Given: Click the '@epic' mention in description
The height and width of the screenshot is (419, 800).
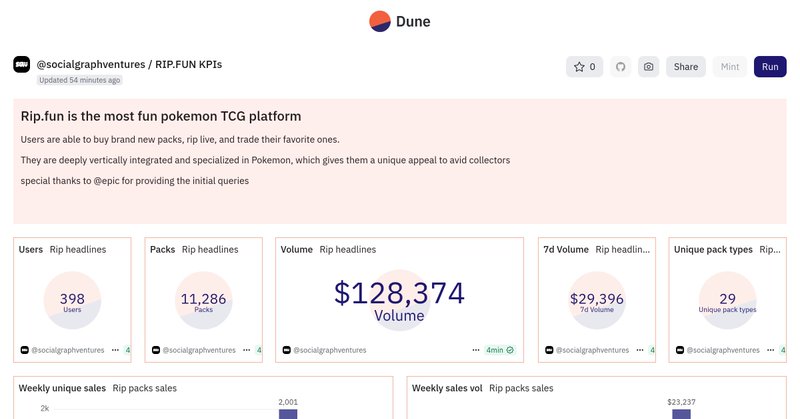Looking at the screenshot, I should coord(106,181).
